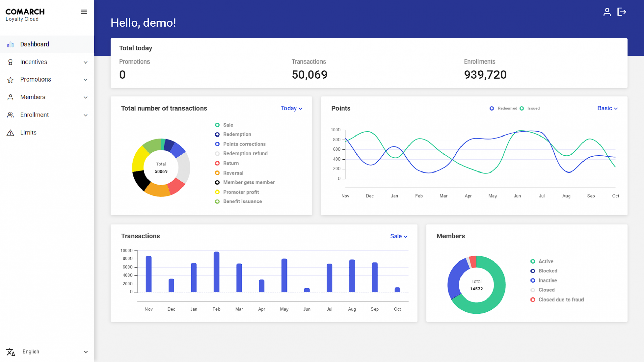Open the Today period dropdown
This screenshot has height=362, width=644.
pos(292,108)
